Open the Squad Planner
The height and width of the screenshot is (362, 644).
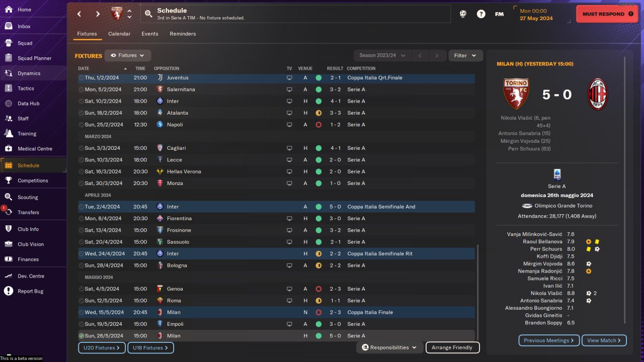tap(33, 58)
